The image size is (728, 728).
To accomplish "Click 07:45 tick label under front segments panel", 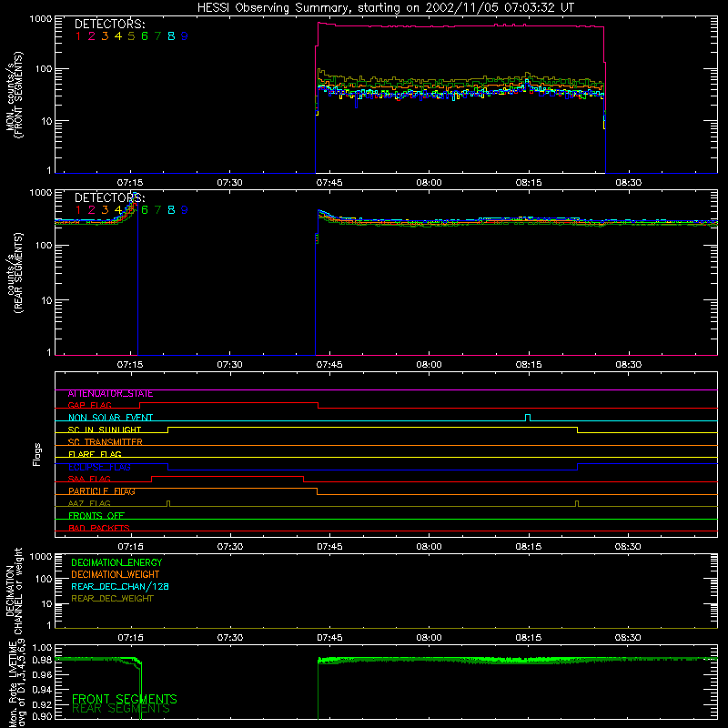I will 329,183.
